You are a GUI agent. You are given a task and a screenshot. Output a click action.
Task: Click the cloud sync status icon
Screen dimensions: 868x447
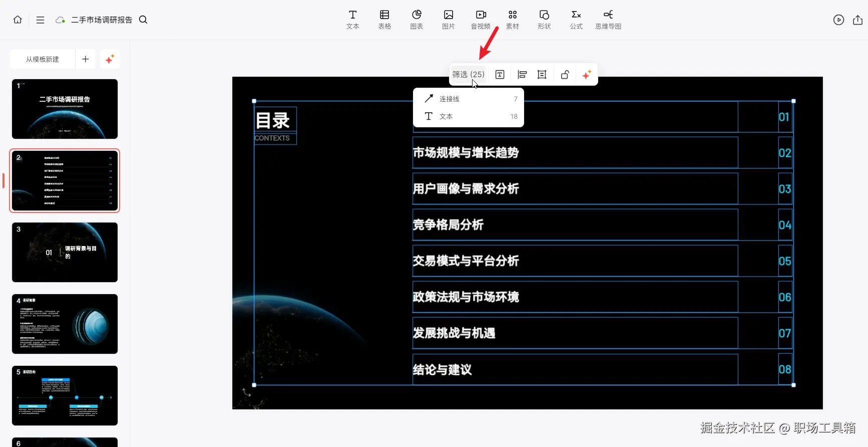pos(60,20)
